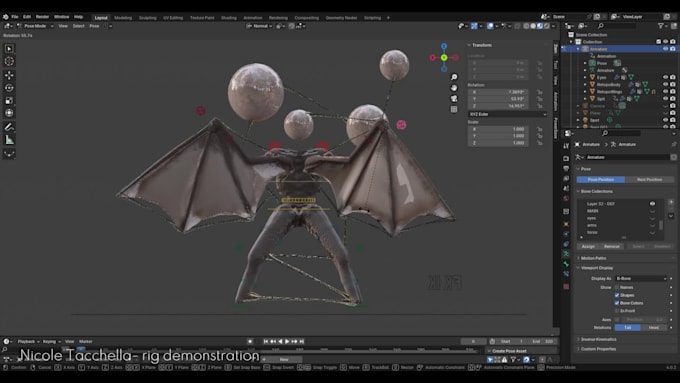Image resolution: width=680 pixels, height=383 pixels.
Task: Jump to timeline start button
Action: (265, 342)
